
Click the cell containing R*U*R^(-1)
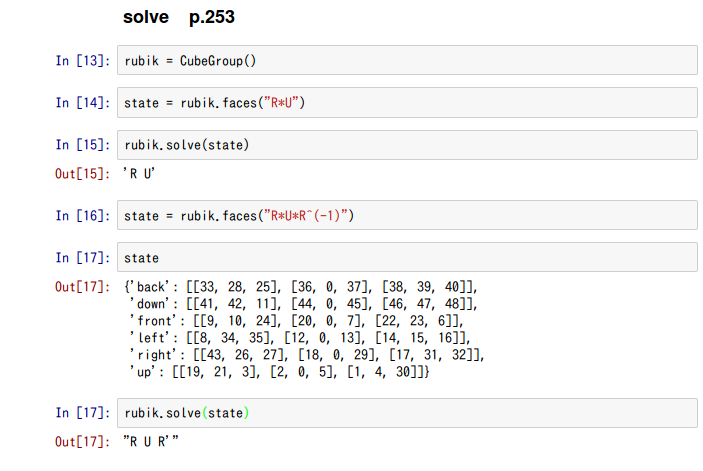407,216
